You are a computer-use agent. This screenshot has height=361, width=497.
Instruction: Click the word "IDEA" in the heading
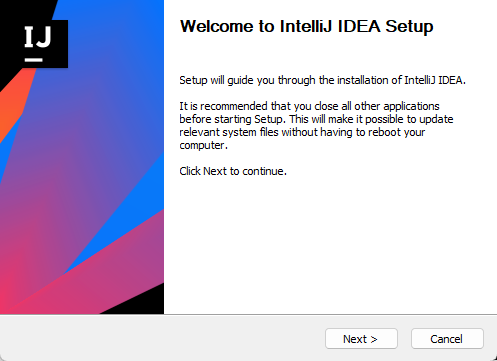tap(359, 26)
